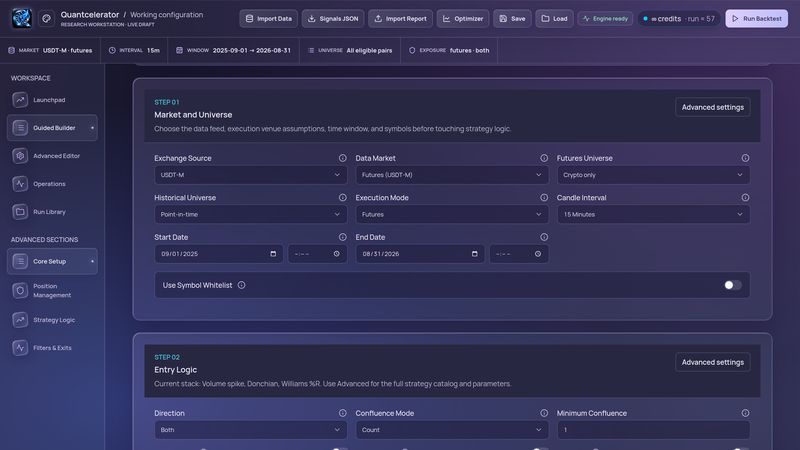
Task: Click the Run Library folder icon
Action: (20, 212)
